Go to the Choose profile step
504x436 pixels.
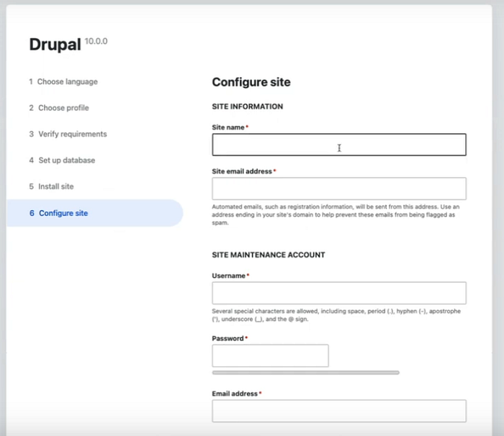[63, 108]
